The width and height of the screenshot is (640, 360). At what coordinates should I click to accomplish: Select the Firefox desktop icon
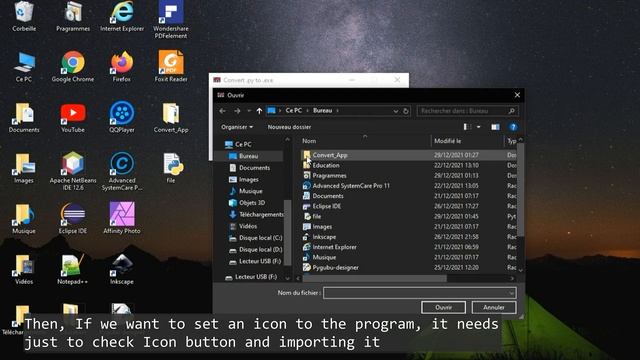tap(122, 67)
